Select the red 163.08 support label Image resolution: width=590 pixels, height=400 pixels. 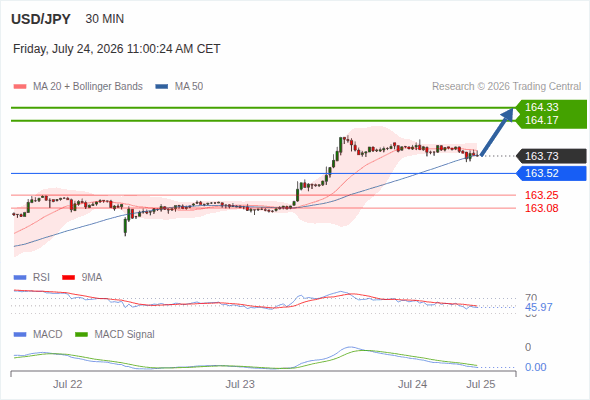541,208
